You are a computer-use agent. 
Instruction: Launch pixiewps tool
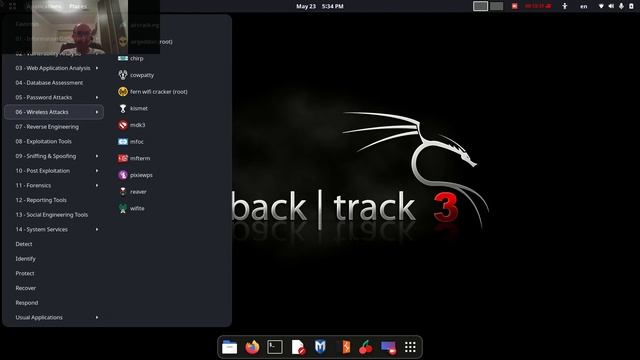[x=135, y=175]
